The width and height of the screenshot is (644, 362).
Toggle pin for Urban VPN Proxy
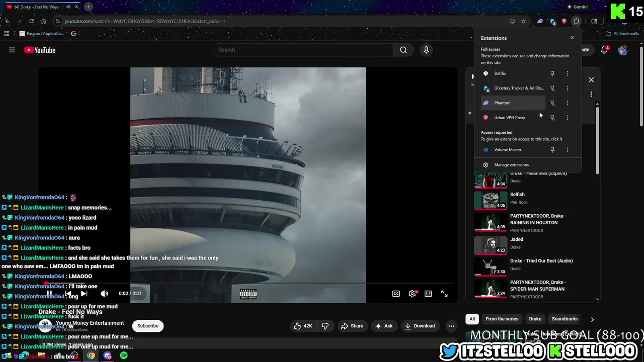coord(552,118)
